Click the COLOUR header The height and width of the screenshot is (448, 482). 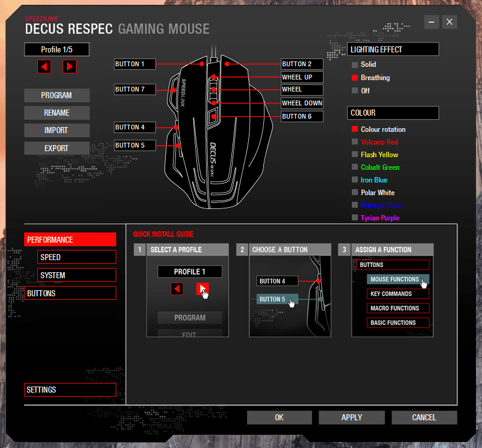[x=393, y=113]
